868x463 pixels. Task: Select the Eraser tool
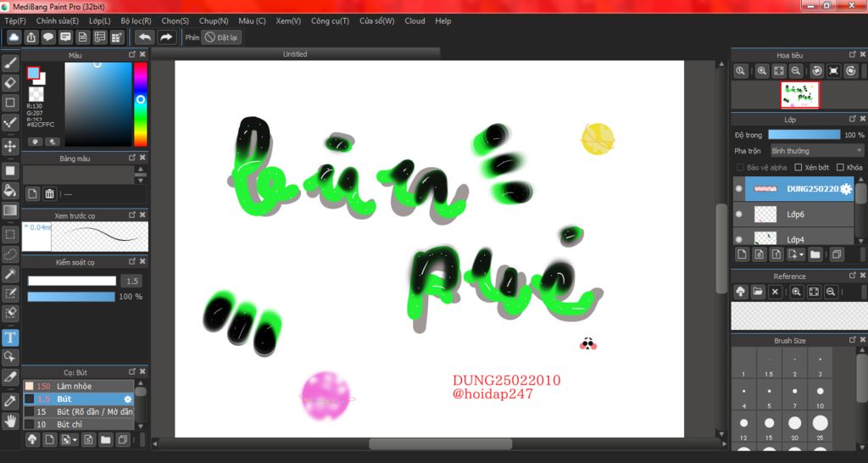point(10,82)
